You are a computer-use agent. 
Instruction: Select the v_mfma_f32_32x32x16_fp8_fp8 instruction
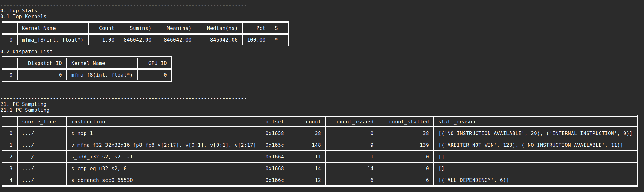tap(163, 145)
